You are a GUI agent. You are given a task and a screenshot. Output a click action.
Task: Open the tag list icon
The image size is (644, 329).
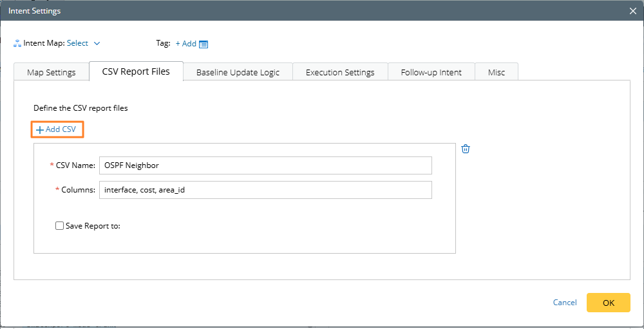(x=204, y=44)
